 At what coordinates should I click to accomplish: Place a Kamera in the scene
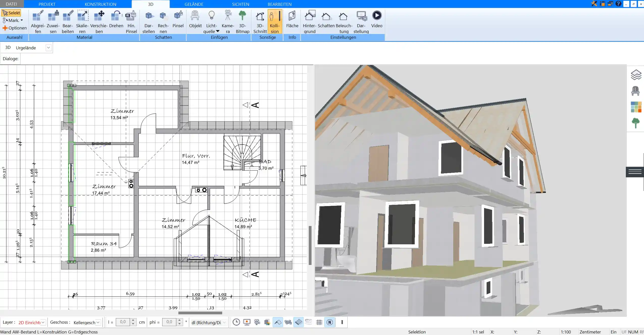228,22
